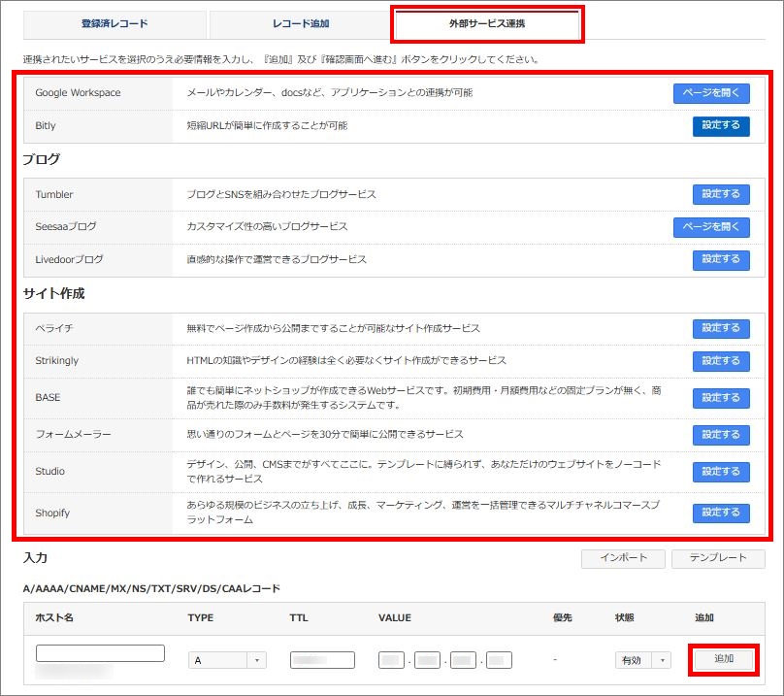Image resolution: width=784 pixels, height=696 pixels.
Task: Switch to the 登録済レコード tab
Action: (x=114, y=23)
